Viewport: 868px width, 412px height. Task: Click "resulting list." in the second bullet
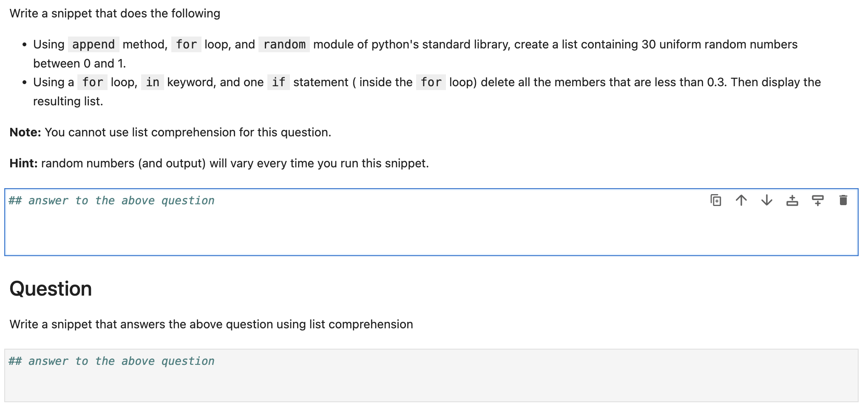[x=68, y=102]
